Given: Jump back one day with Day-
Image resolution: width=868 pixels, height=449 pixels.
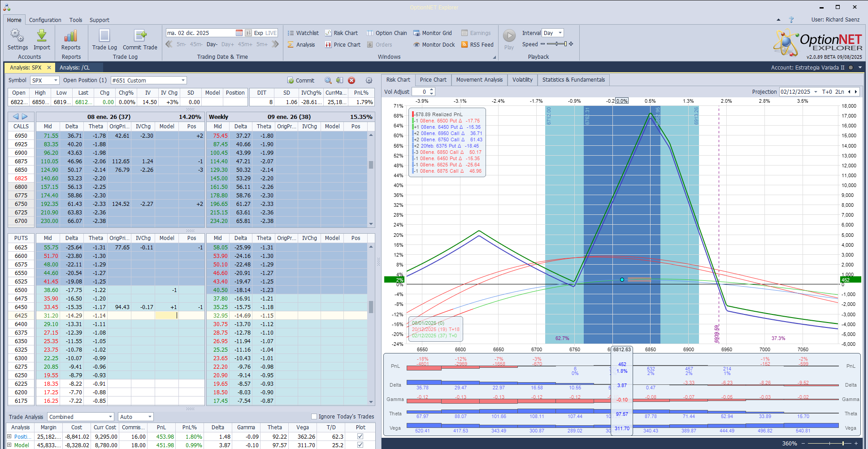Looking at the screenshot, I should pyautogui.click(x=212, y=44).
